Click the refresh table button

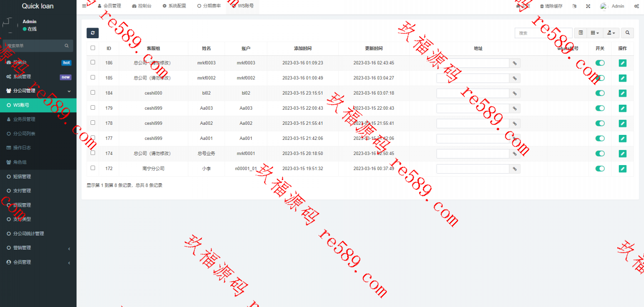(93, 33)
